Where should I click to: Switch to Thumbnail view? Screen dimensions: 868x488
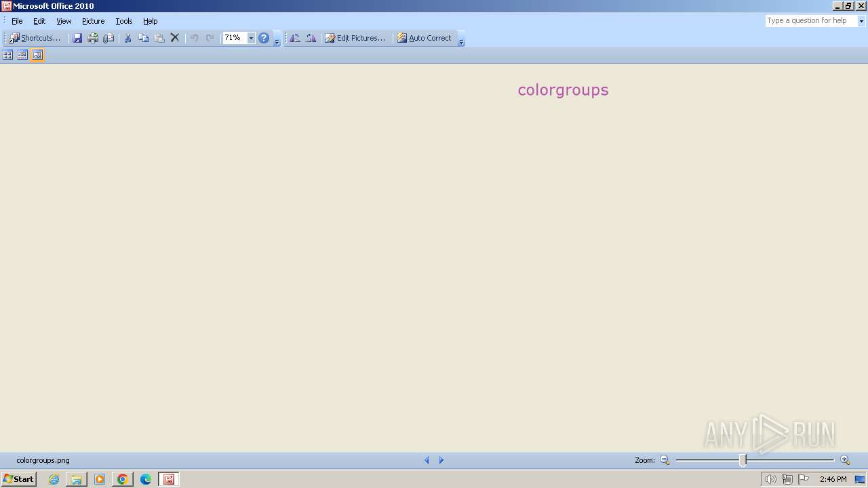[7, 55]
